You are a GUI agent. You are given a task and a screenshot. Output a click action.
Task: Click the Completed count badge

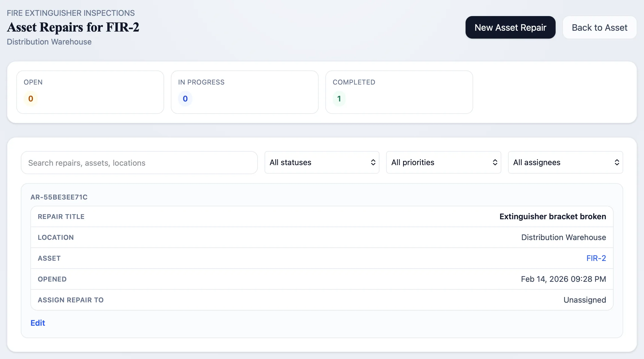pyautogui.click(x=339, y=99)
